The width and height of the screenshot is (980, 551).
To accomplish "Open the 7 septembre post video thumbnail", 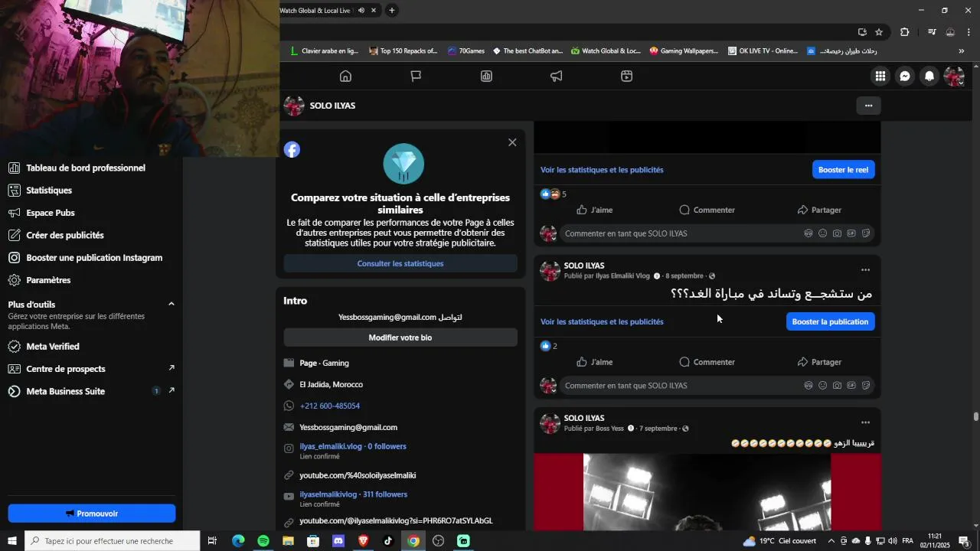I will pyautogui.click(x=707, y=492).
